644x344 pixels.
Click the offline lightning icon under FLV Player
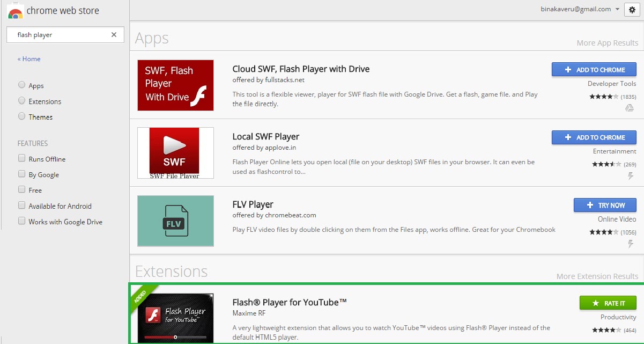point(631,244)
